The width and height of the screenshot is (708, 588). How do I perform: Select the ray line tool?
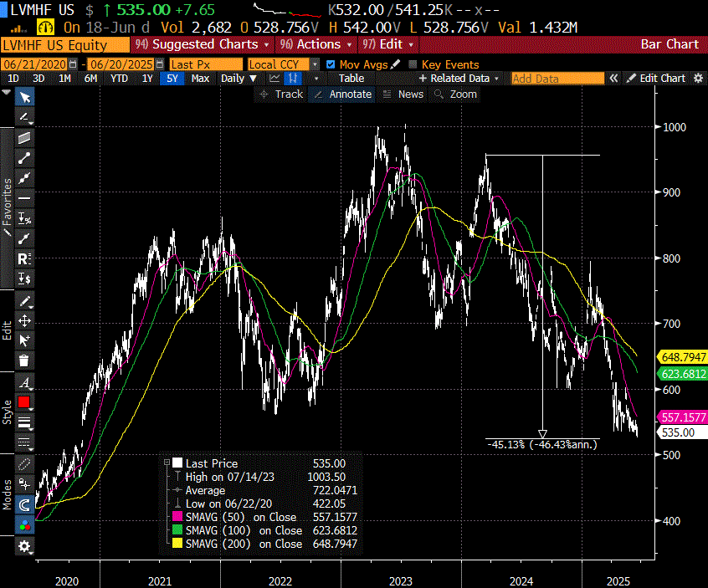[24, 238]
